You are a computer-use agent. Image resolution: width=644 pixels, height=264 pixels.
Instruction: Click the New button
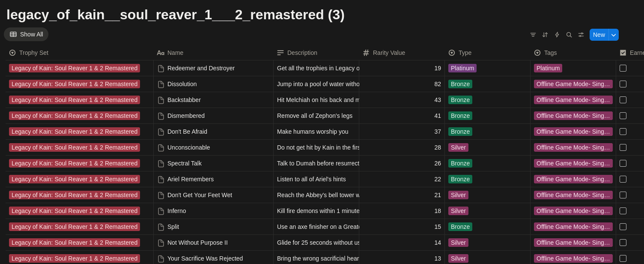click(599, 35)
